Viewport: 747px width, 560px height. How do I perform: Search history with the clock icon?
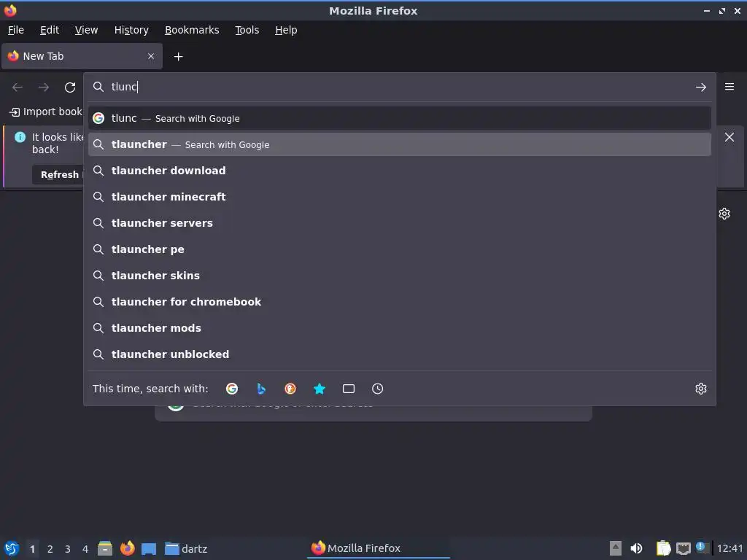tap(377, 389)
